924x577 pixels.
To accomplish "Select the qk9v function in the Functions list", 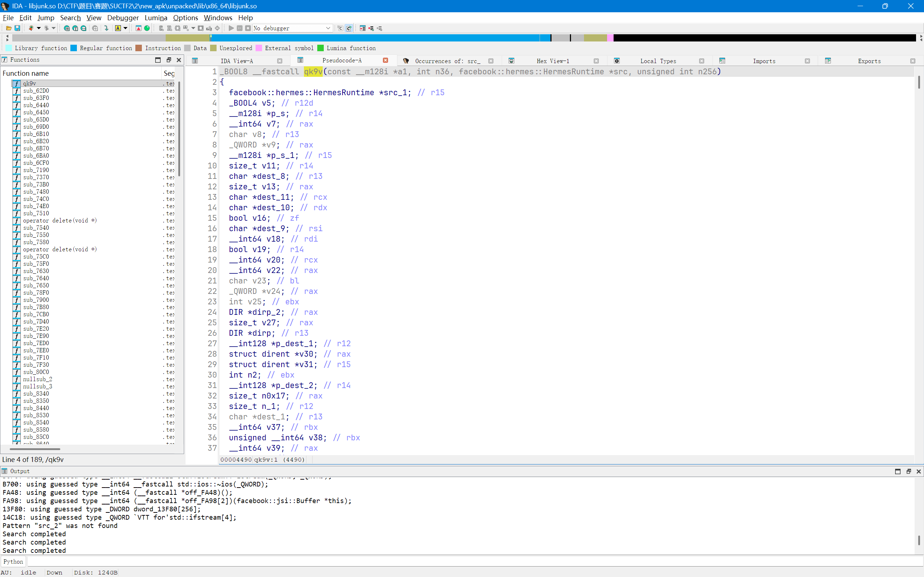I will tap(29, 83).
